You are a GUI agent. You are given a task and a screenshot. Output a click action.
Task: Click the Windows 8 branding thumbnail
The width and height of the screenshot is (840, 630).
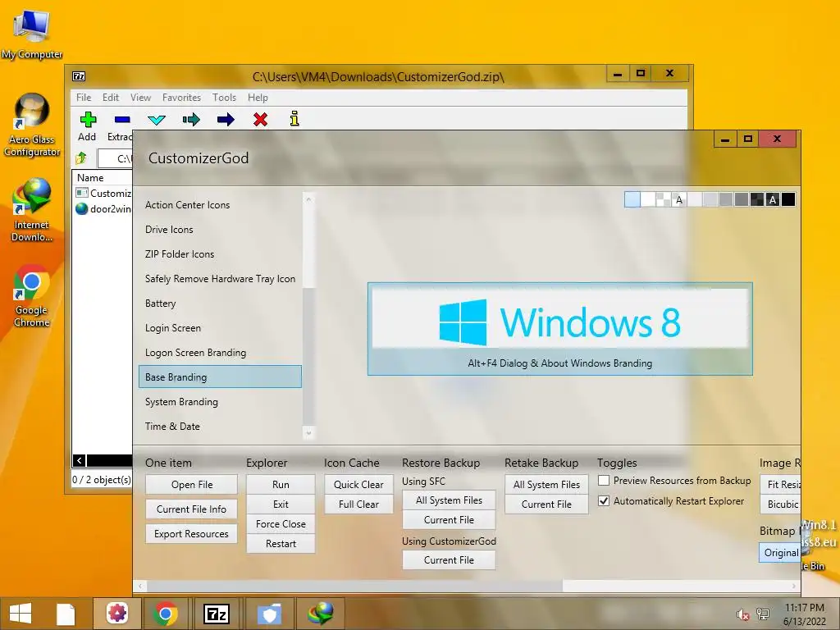pyautogui.click(x=559, y=329)
